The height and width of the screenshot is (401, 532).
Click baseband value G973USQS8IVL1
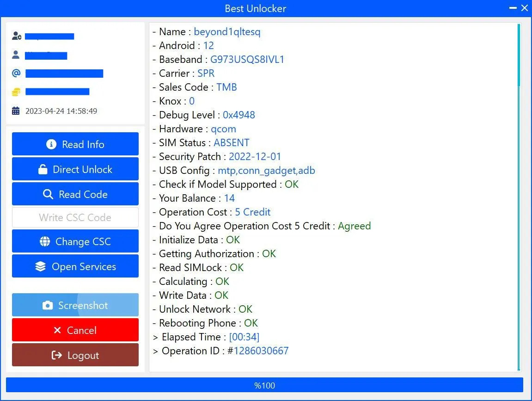(x=247, y=59)
